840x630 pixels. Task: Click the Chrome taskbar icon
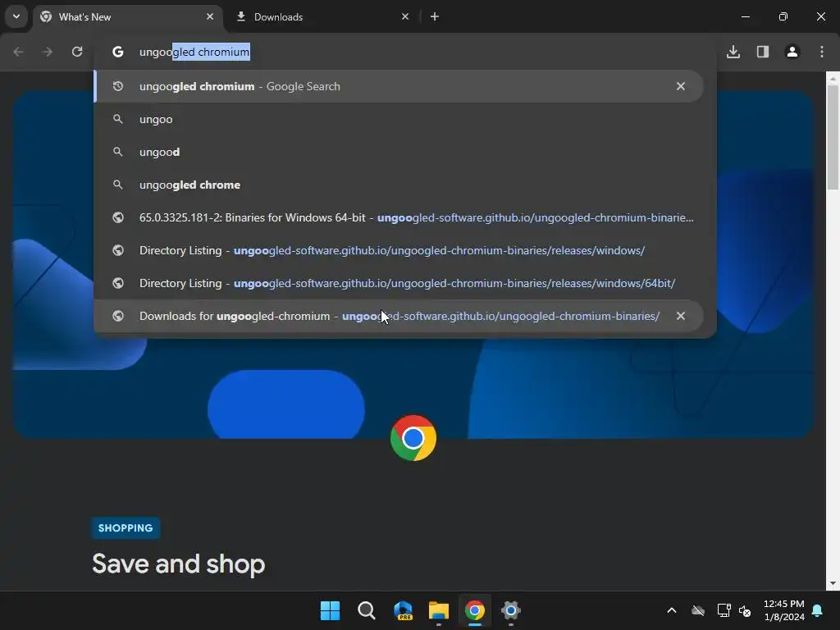475,610
